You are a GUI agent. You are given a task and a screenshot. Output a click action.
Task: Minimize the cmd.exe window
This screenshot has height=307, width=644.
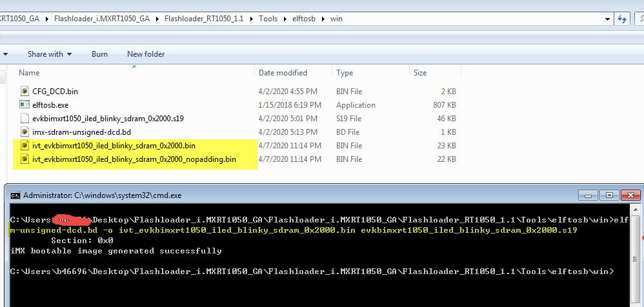588,195
